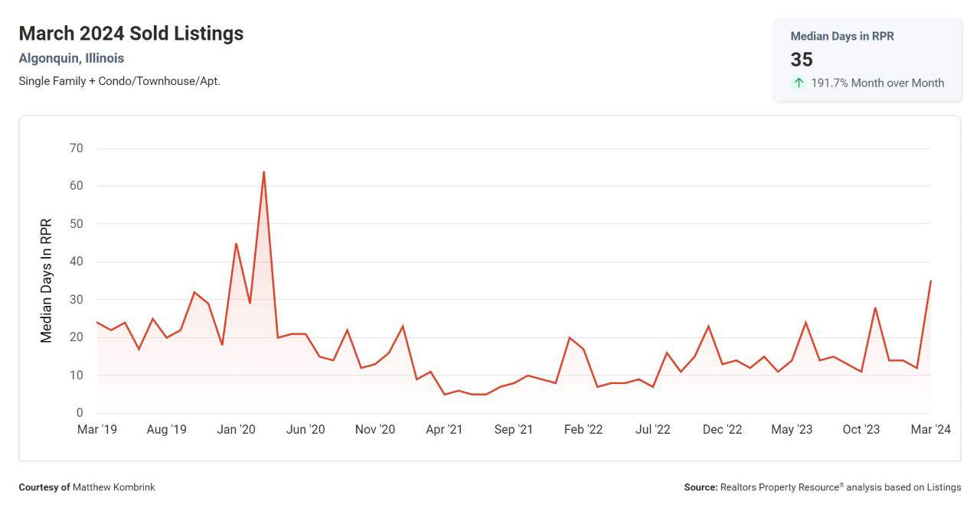
Task: Click the Mar '24 x-axis label
Action: click(931, 430)
